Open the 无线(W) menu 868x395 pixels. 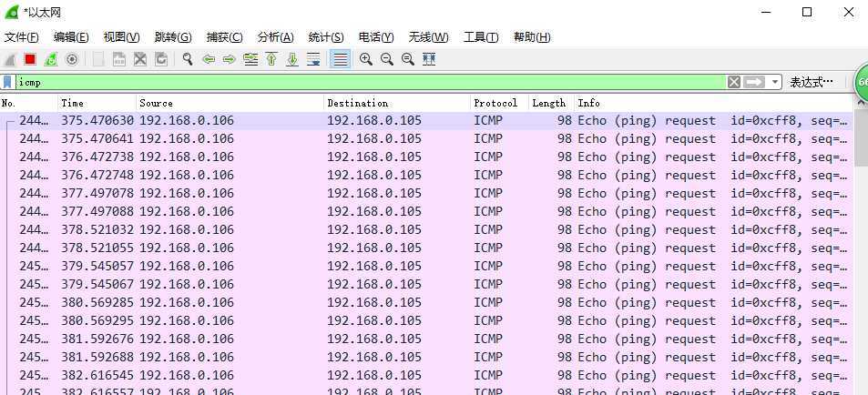tap(428, 37)
